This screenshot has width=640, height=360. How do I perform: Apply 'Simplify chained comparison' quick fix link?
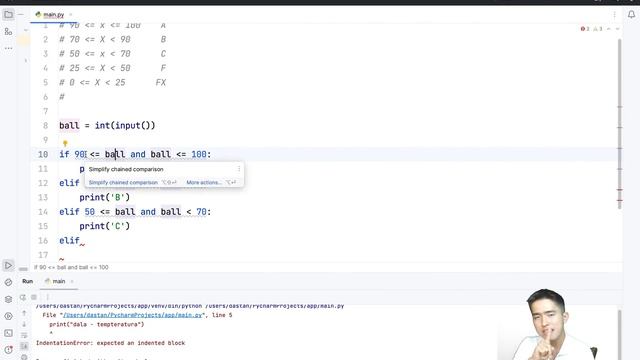(123, 182)
